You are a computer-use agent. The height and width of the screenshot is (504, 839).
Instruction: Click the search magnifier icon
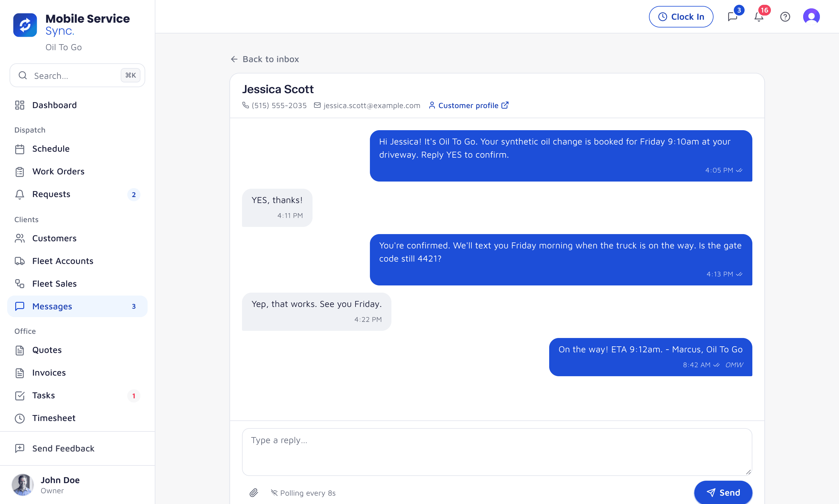[x=23, y=76]
